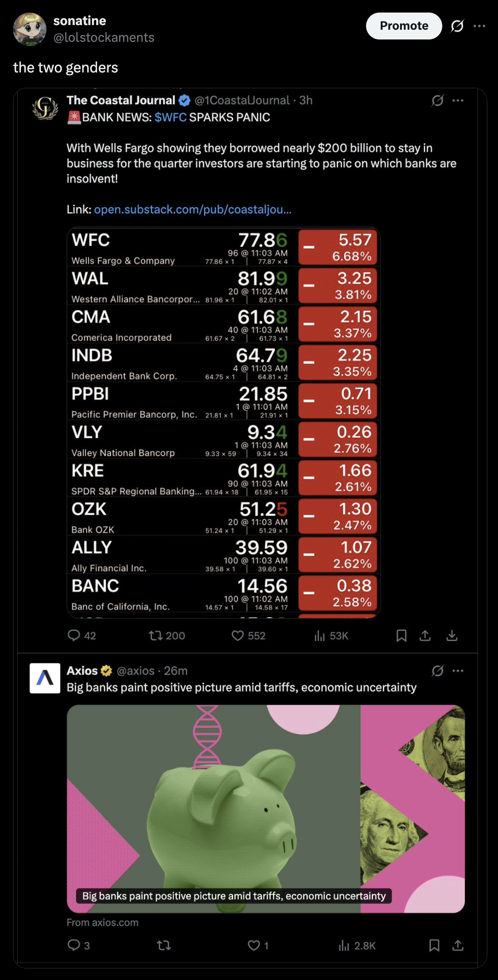Viewport: 498px width, 980px height.
Task: View analytics for the 53K views post
Action: 331,635
